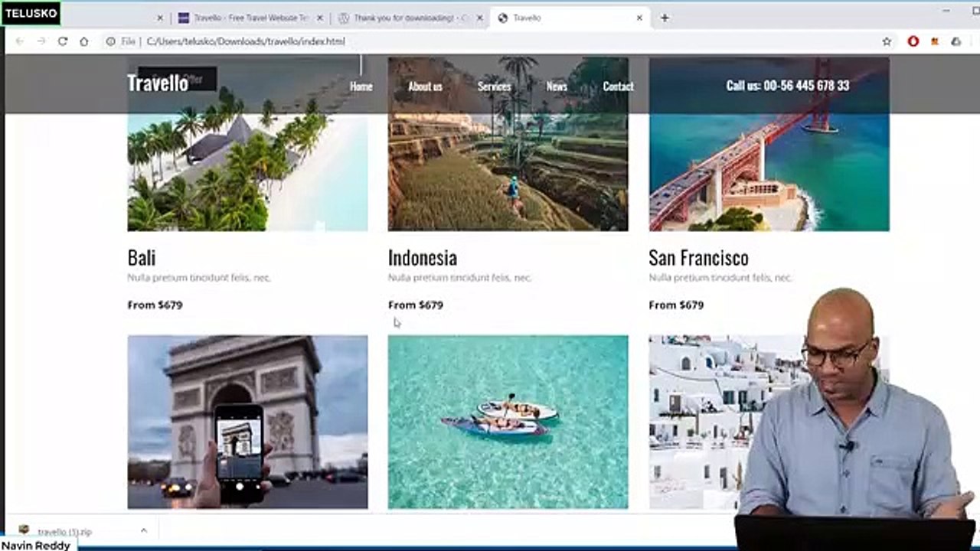
Task: Open the orange extension icon in toolbar
Action: [935, 41]
